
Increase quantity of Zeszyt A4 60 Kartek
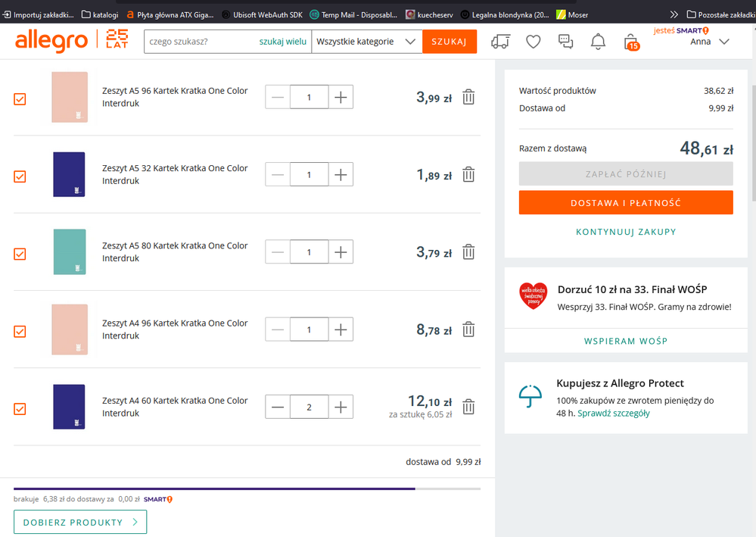pos(341,407)
